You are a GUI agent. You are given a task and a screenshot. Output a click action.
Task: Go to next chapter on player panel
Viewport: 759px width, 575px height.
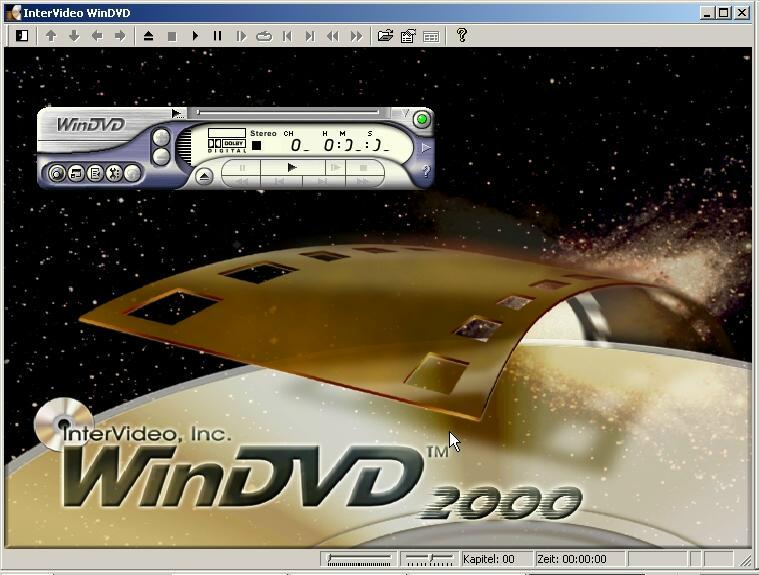pyautogui.click(x=323, y=181)
